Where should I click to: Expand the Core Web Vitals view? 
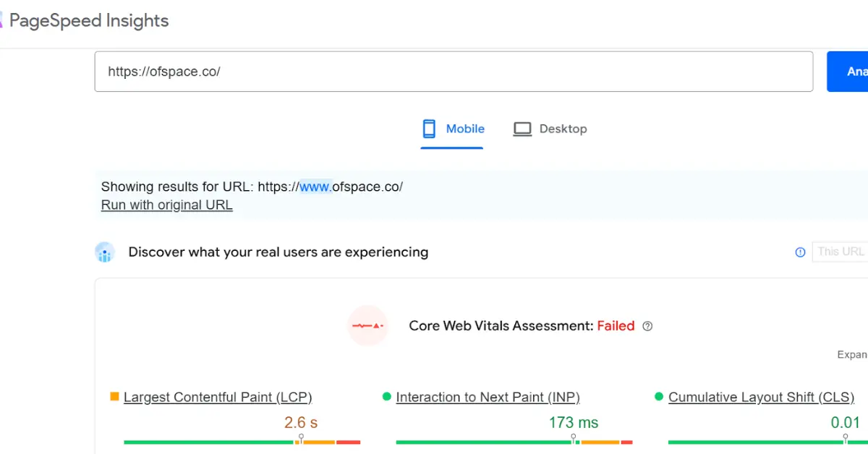coord(852,355)
